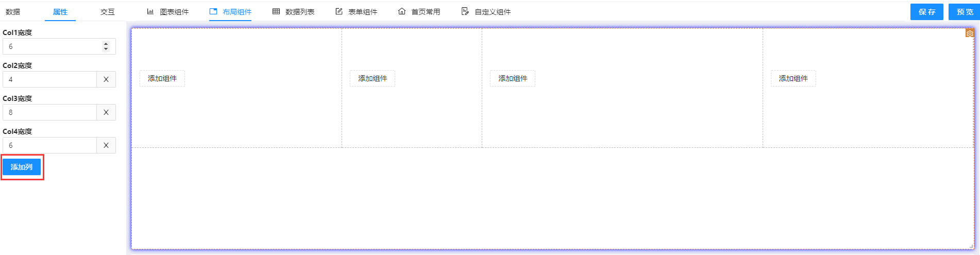Remove Col4 with its X button

106,145
